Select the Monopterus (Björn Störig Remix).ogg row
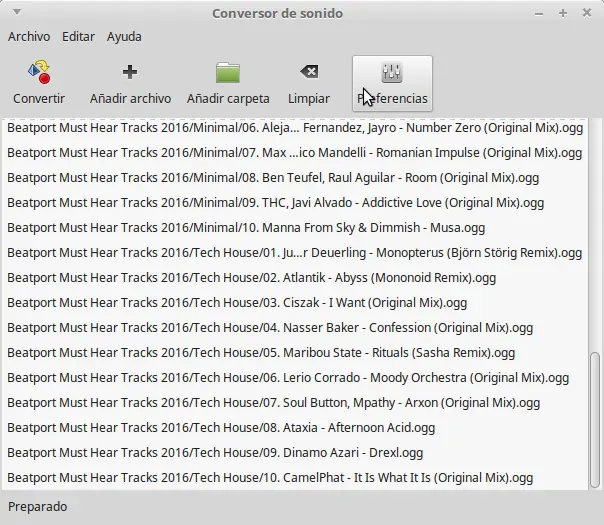 [295, 253]
